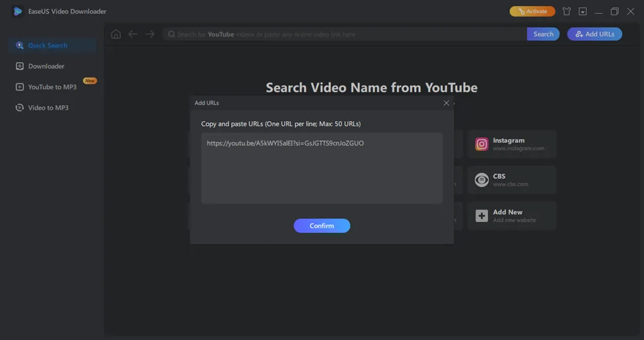This screenshot has width=644, height=340.
Task: Click the plus icon on Add New
Action: pyautogui.click(x=482, y=216)
